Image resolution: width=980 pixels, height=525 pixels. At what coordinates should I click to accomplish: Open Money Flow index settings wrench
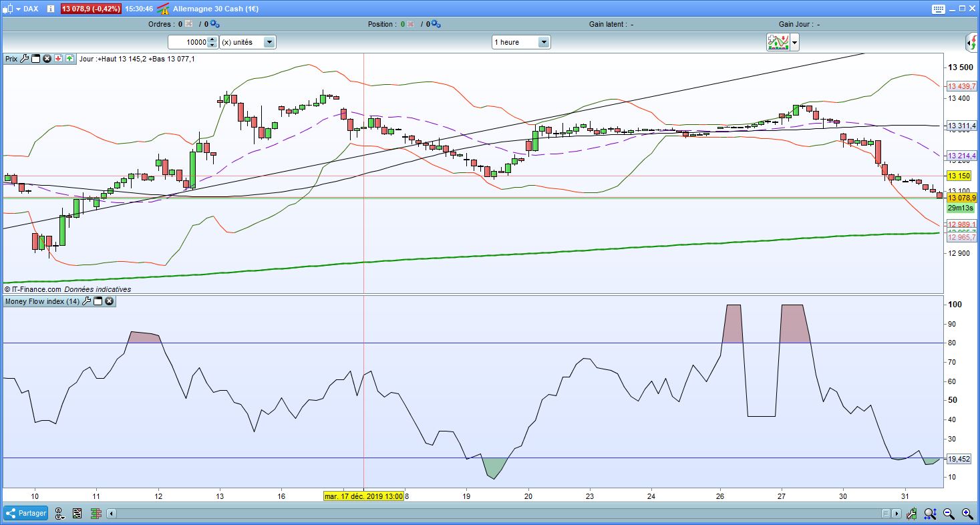click(86, 301)
